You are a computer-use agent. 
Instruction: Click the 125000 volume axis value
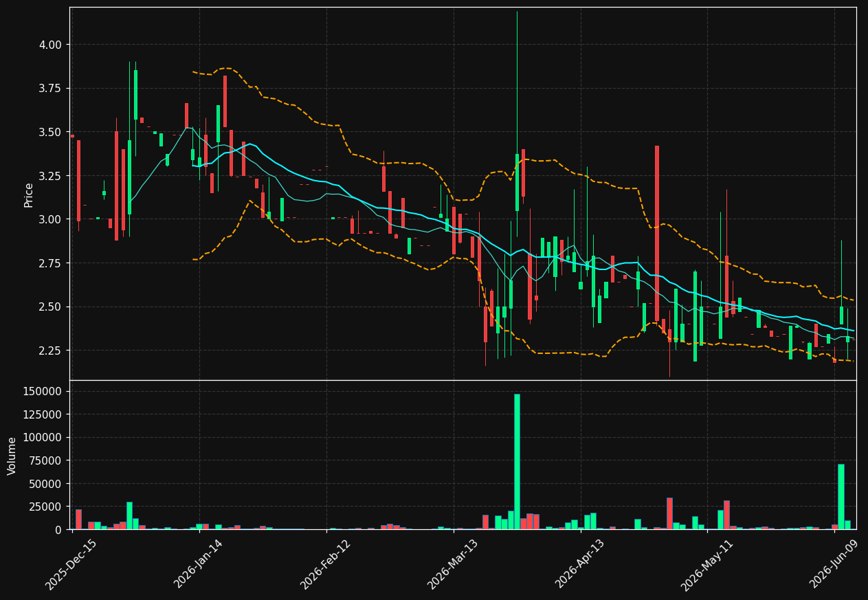click(43, 414)
